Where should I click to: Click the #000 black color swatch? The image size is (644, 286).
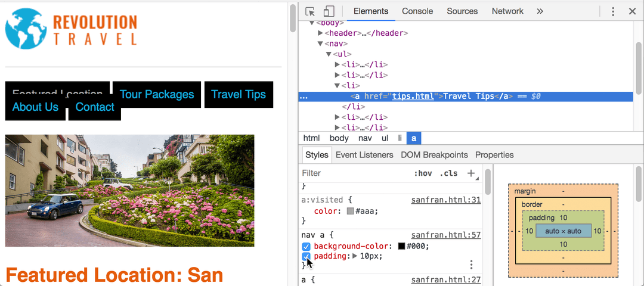[402, 247]
